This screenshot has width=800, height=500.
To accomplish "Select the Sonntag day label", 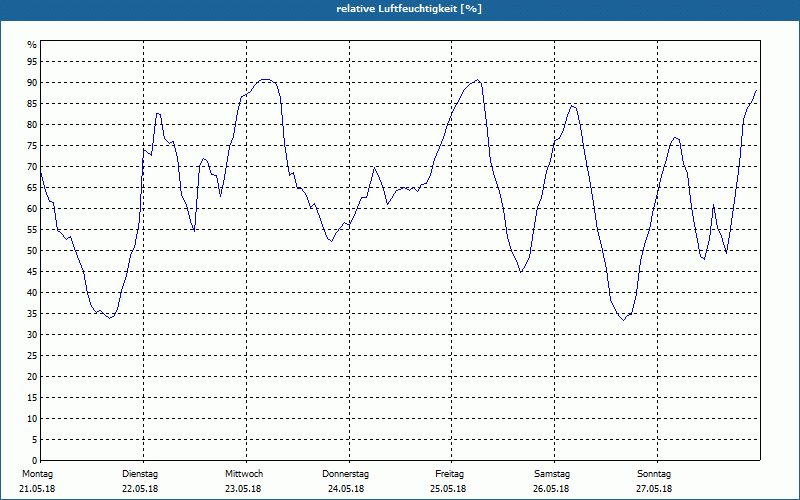I will pyautogui.click(x=654, y=474).
